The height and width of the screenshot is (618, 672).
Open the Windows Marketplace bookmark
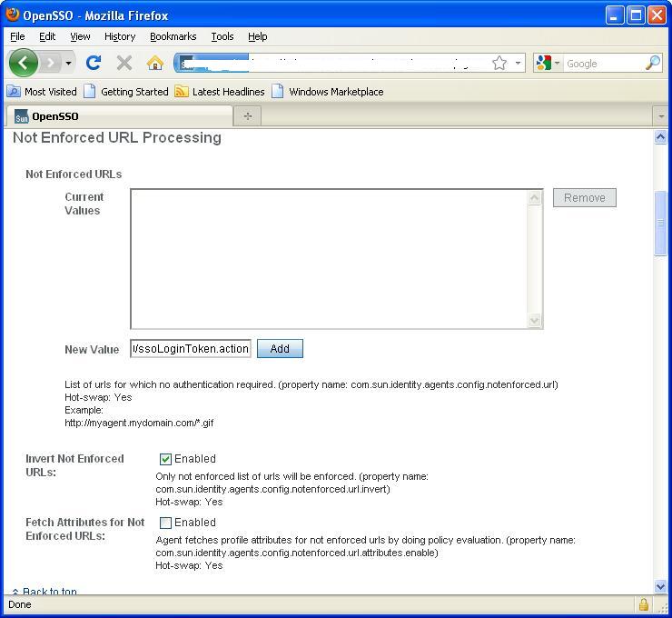328,92
